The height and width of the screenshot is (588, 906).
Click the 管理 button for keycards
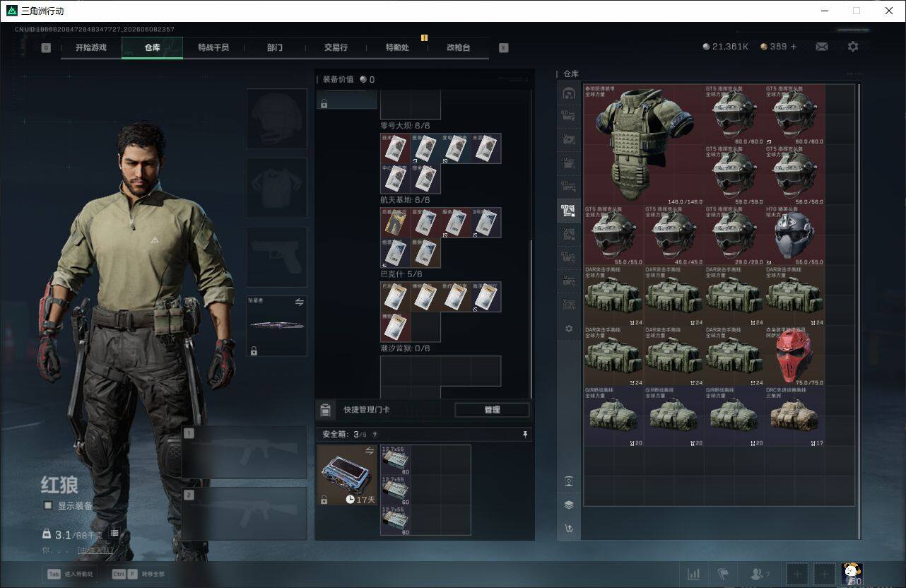coord(492,410)
